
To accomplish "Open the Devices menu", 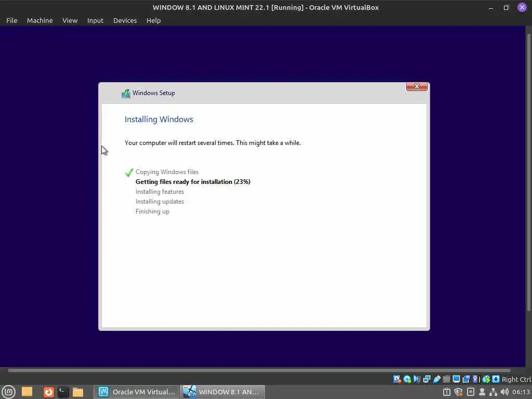I will [x=125, y=20].
